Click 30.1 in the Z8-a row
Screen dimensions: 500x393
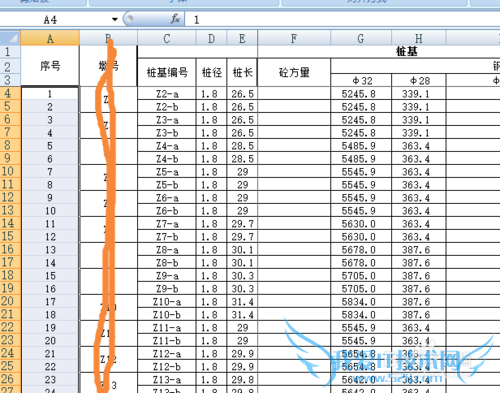[x=242, y=250]
